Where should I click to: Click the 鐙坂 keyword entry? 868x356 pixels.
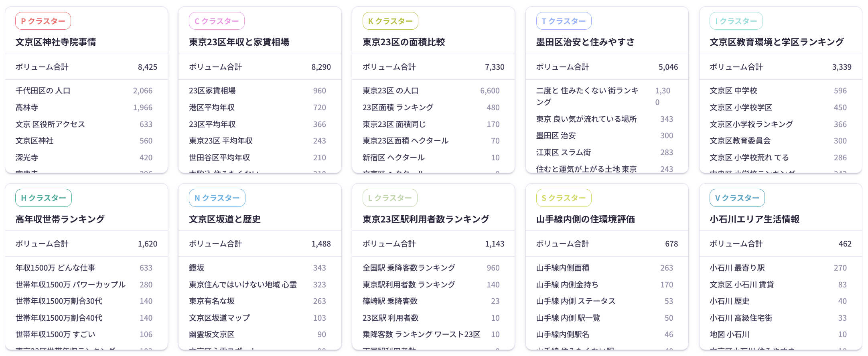[197, 268]
